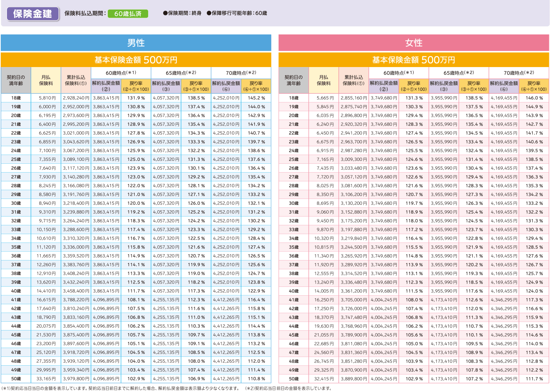Click female monthly premium 32,415円
This screenshot has width=550, height=392.
[324, 379]
